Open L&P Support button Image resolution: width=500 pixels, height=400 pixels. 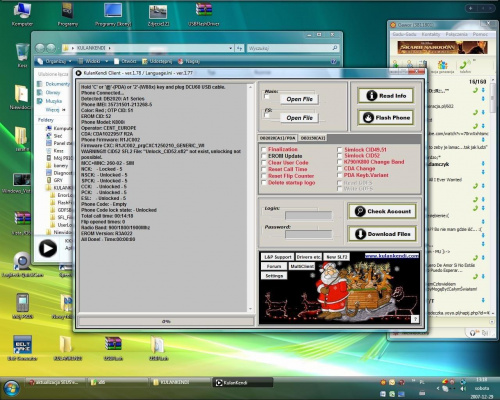tap(278, 257)
